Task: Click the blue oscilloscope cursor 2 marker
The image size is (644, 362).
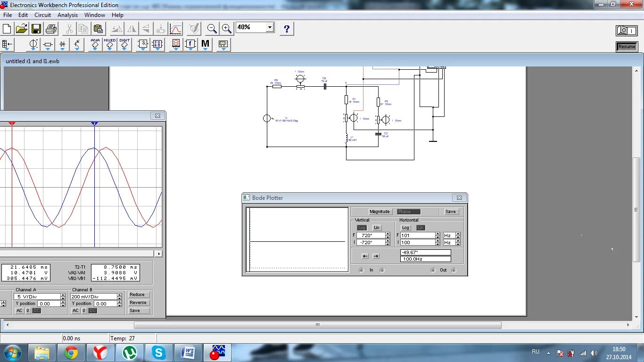Action: [x=94, y=123]
